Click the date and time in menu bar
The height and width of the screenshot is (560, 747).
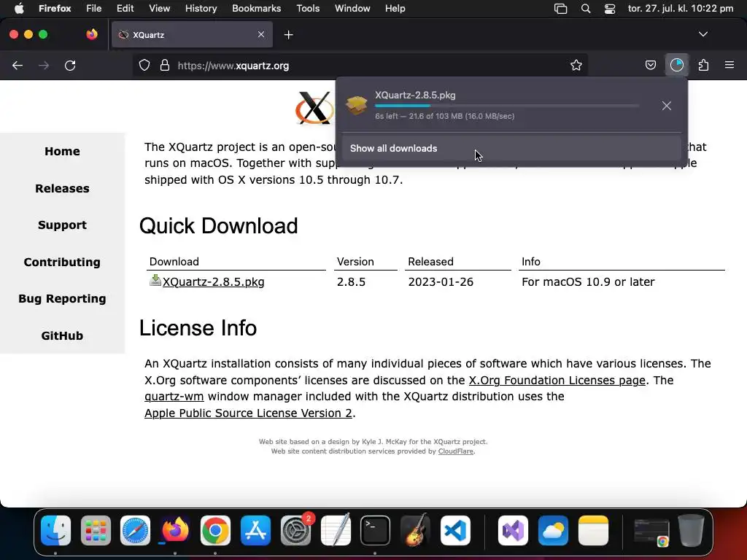(x=681, y=9)
